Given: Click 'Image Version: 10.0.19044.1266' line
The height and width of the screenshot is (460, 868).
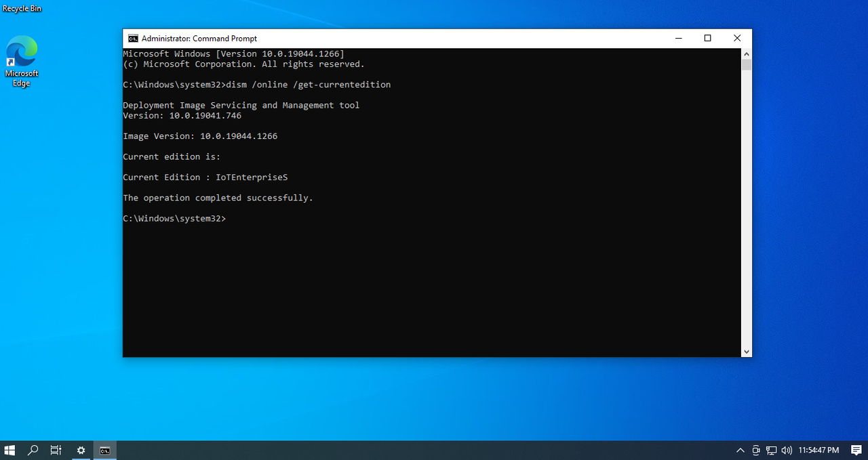Looking at the screenshot, I should [200, 136].
